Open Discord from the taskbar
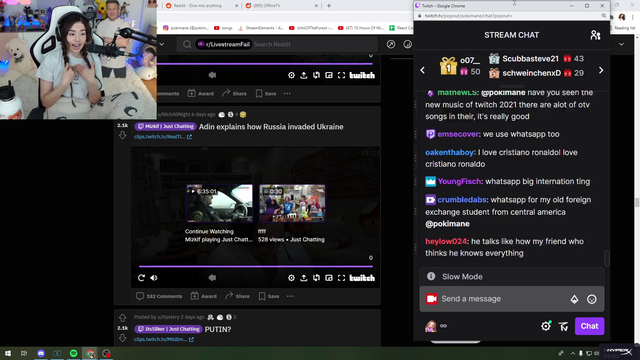640x360 pixels. [41, 353]
